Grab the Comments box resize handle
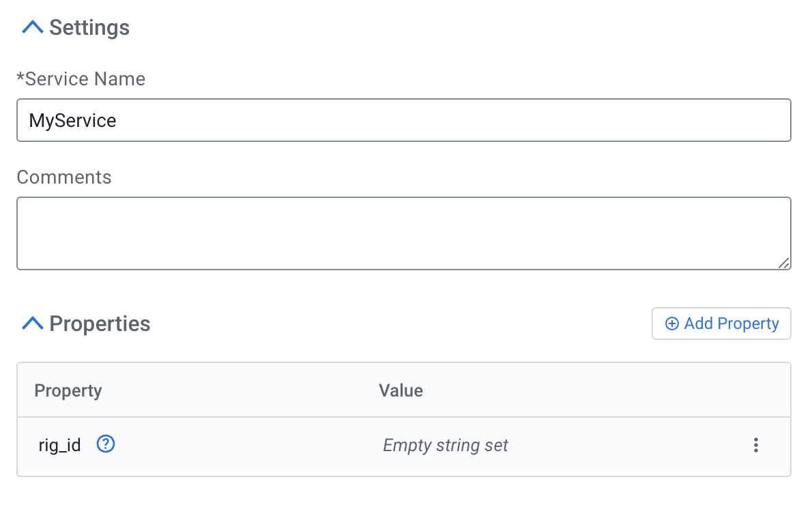The image size is (812, 531). coord(784,263)
